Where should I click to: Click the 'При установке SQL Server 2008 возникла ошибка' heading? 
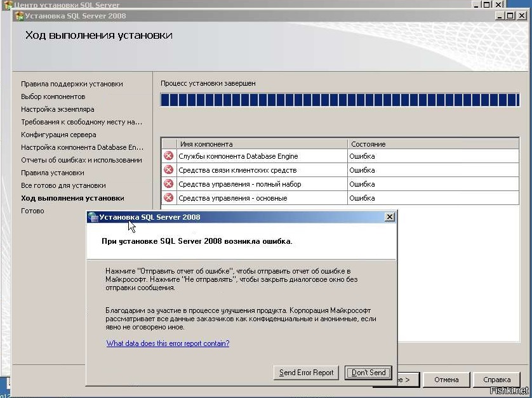pos(197,241)
